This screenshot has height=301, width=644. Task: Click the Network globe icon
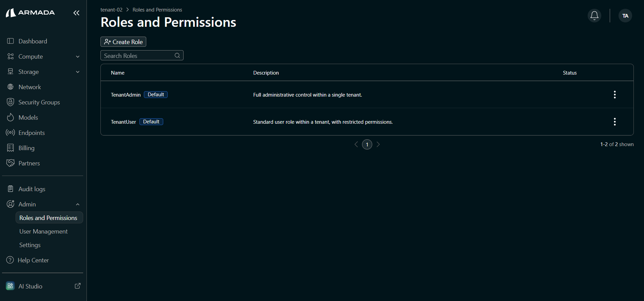point(11,87)
